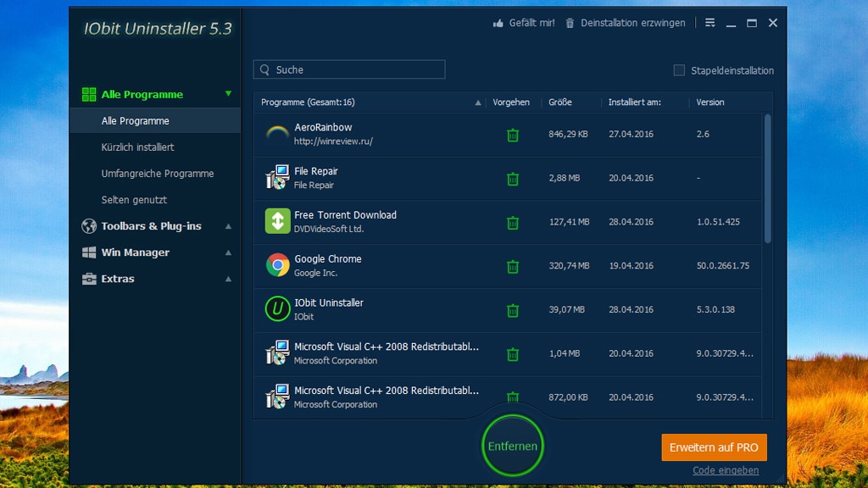Sort by Installiert am column header

(x=634, y=103)
